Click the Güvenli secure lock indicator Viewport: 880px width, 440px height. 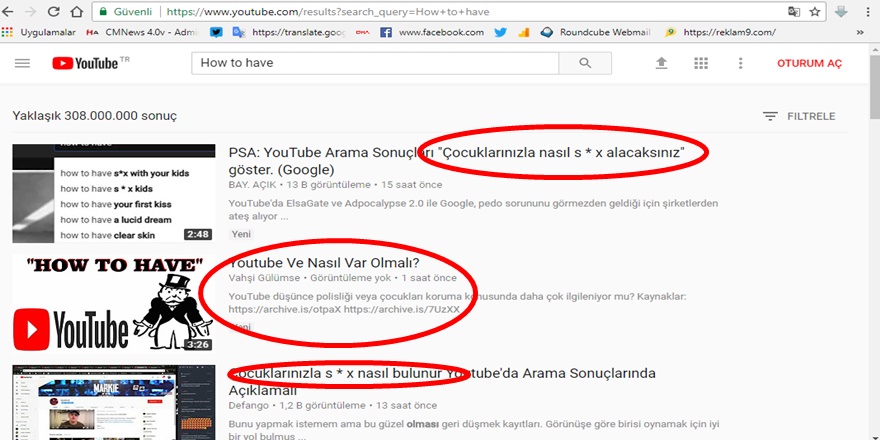click(x=126, y=12)
